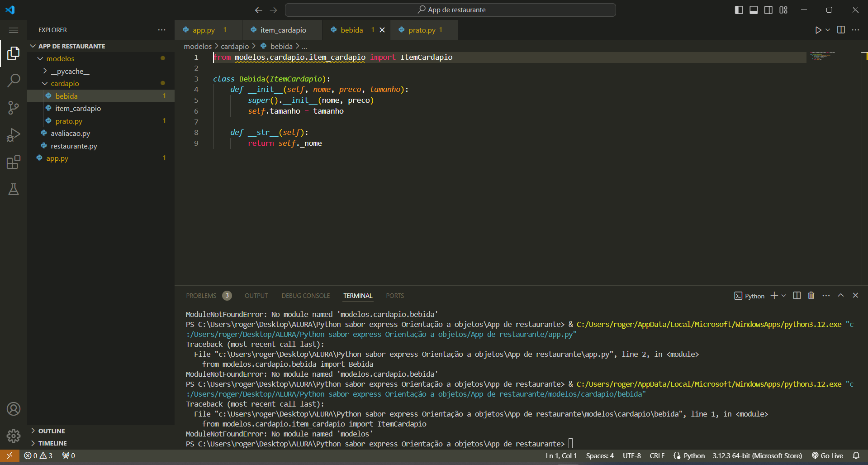Open the Manage gear menu
The height and width of the screenshot is (465, 868).
click(x=14, y=436)
